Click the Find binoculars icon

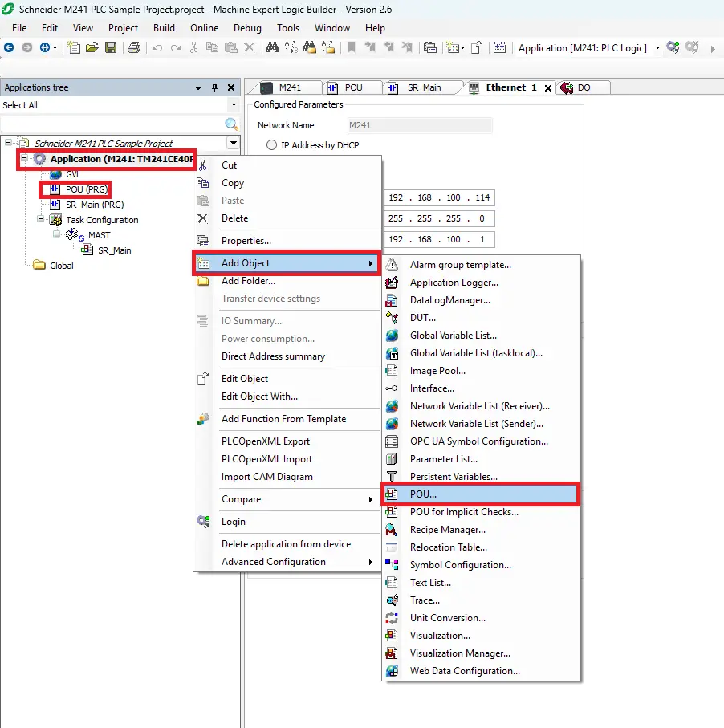[272, 47]
